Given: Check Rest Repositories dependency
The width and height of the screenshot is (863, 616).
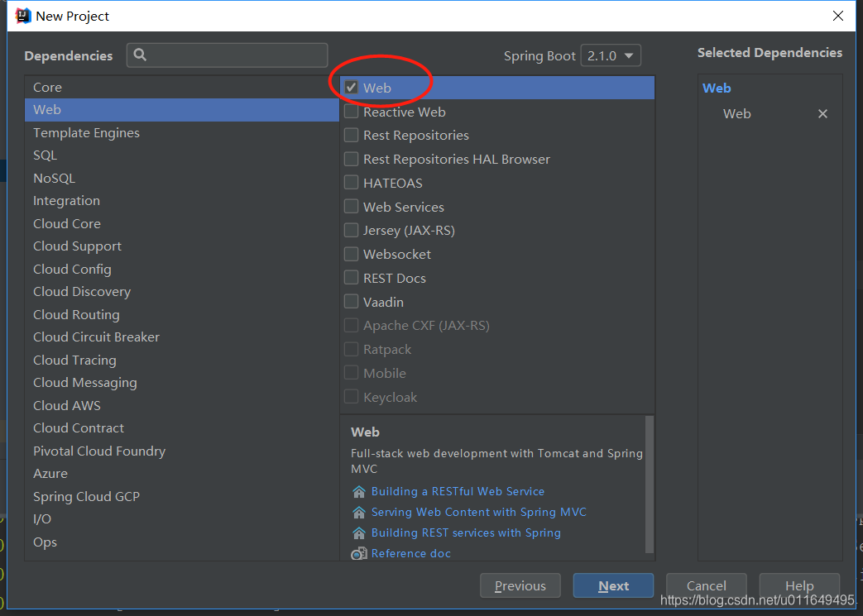Looking at the screenshot, I should (x=351, y=136).
